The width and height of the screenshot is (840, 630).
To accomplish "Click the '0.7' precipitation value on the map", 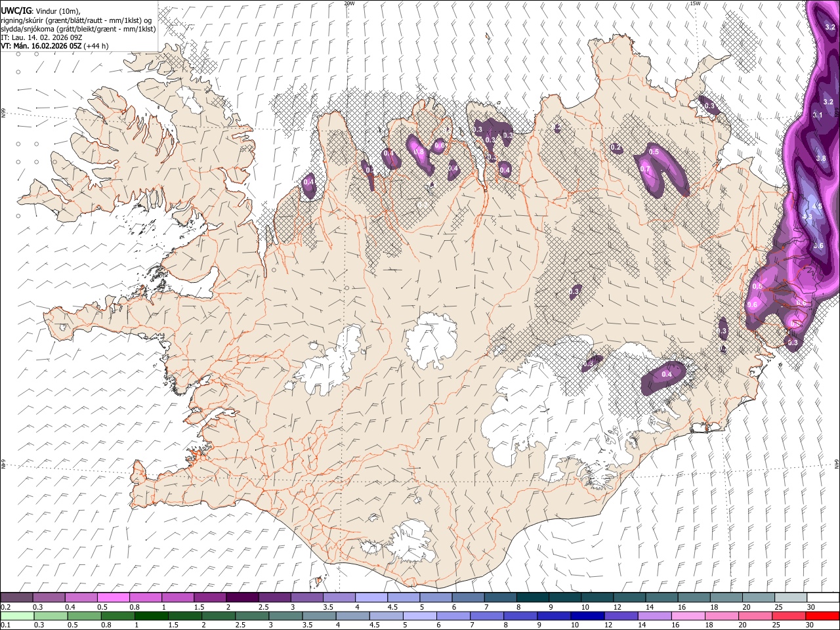I will pos(644,169).
